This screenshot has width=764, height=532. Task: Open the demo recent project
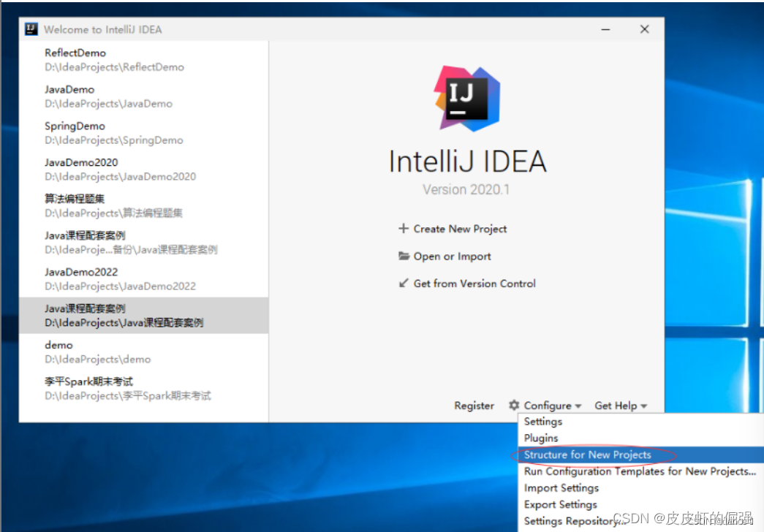pyautogui.click(x=144, y=352)
